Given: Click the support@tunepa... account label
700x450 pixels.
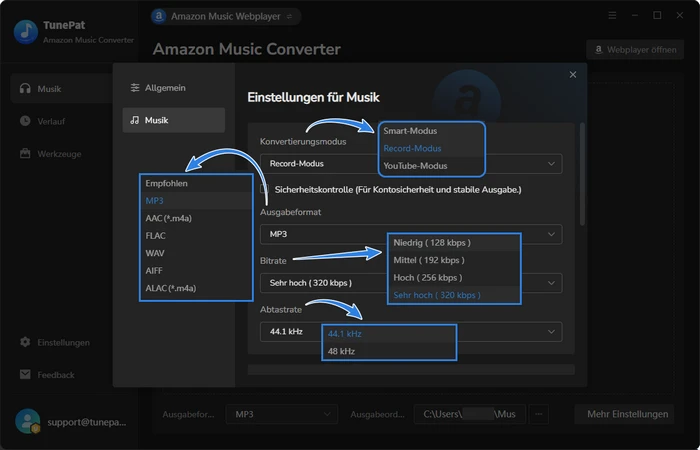Looking at the screenshot, I should (x=87, y=422).
